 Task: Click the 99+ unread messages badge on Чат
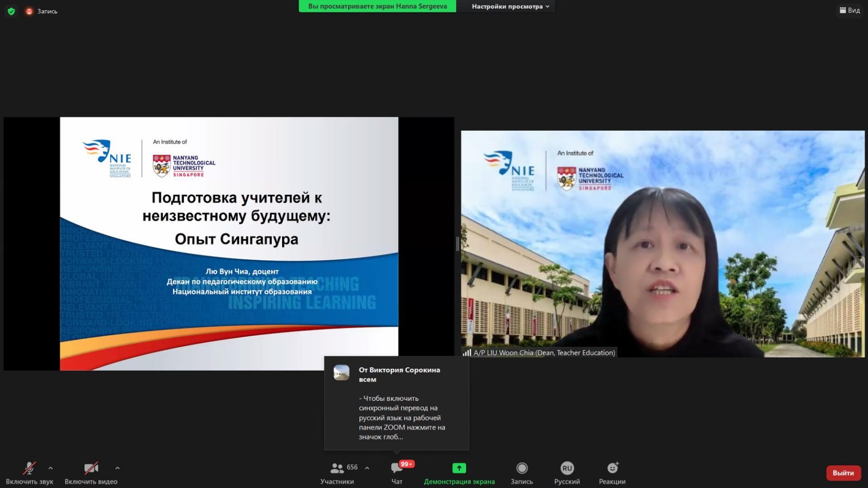(x=407, y=464)
